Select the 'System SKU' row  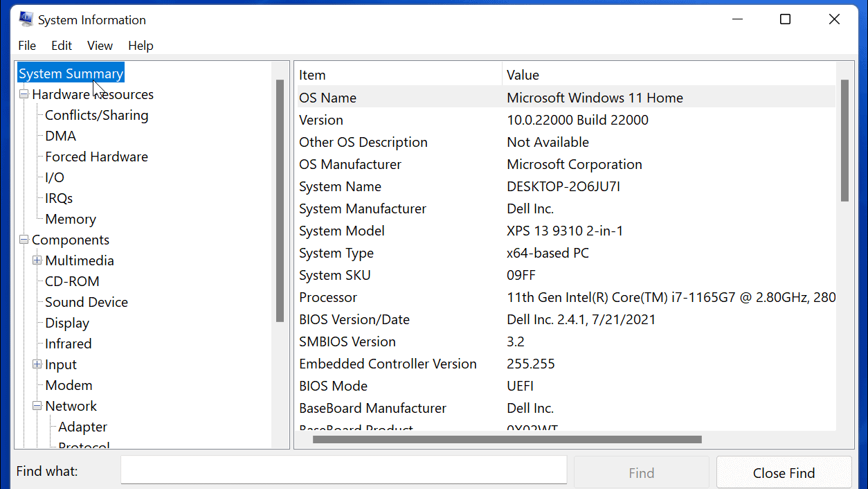point(566,275)
